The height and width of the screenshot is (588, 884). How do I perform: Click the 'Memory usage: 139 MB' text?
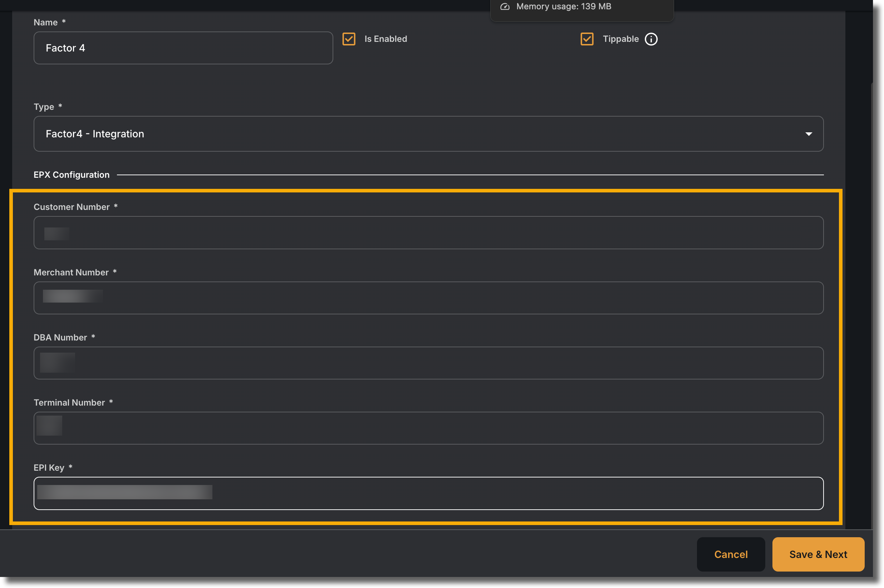564,6
